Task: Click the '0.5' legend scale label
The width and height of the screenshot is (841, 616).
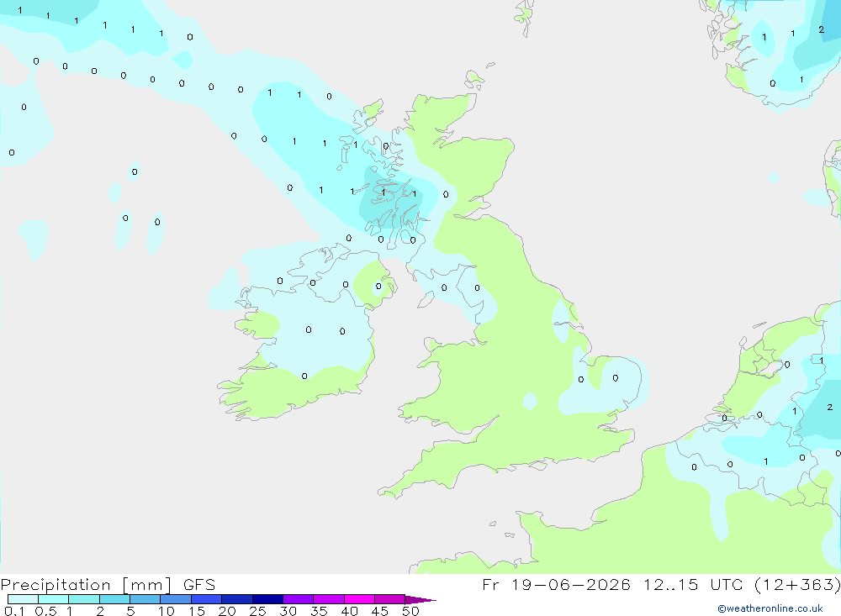Action: pos(45,611)
